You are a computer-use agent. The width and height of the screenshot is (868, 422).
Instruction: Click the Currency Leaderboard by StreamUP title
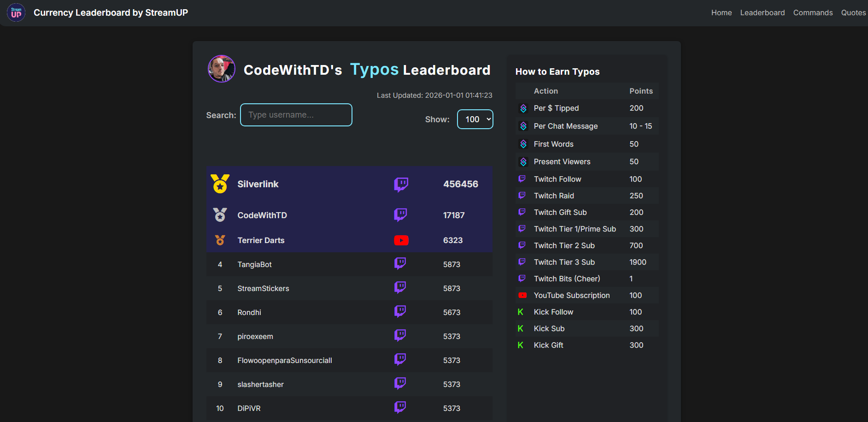pos(111,13)
